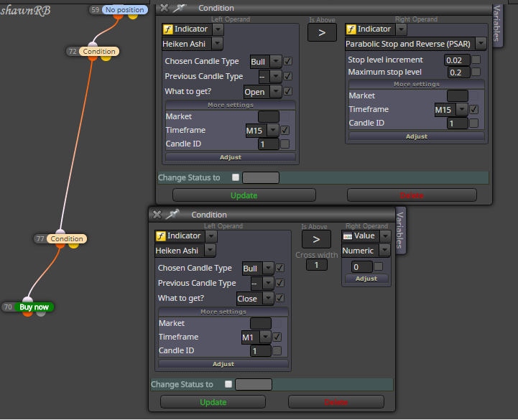This screenshot has width=518, height=420.
Task: Open PSAR Timeframe M15 dropdown
Action: tap(462, 109)
